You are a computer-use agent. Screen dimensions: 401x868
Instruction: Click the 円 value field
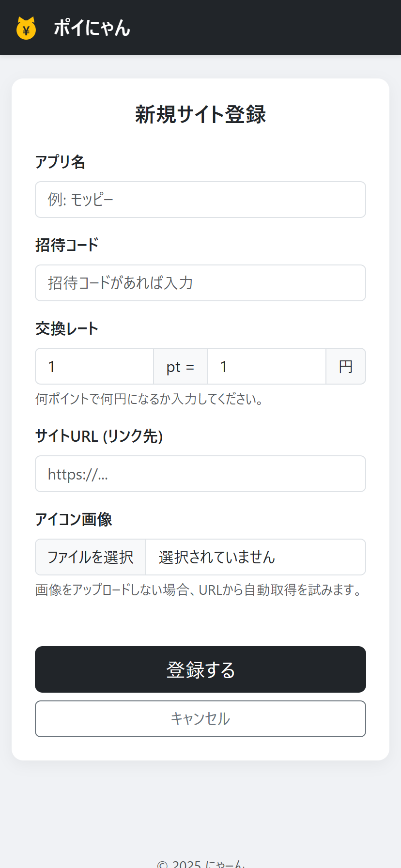[x=266, y=367]
